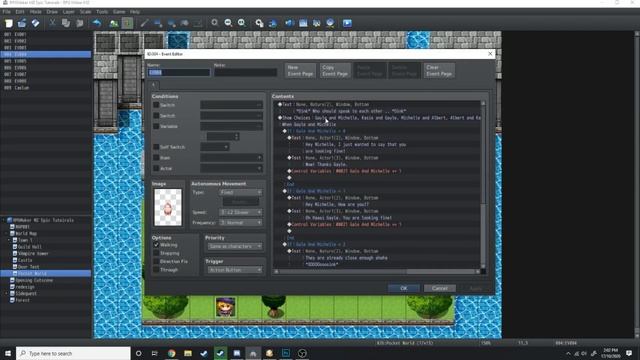This screenshot has height=360, width=640.
Task: Click the New Project toolbar icon
Action: (x=9, y=23)
